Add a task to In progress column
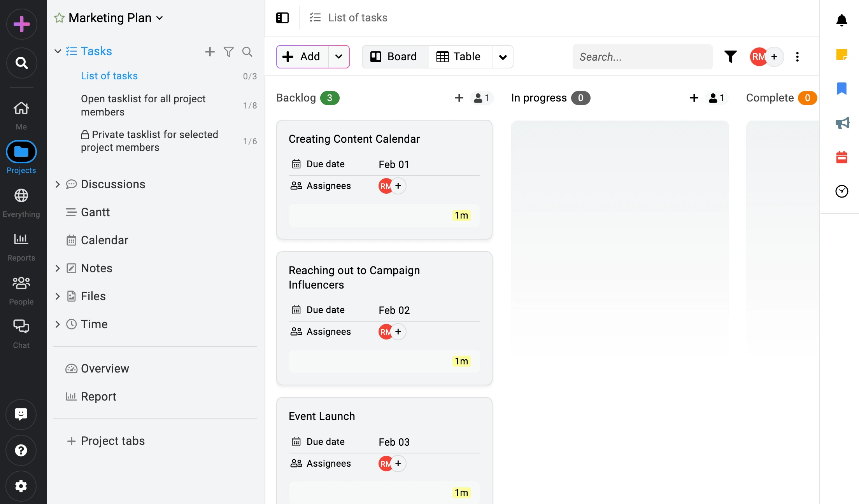The width and height of the screenshot is (859, 504). (694, 98)
